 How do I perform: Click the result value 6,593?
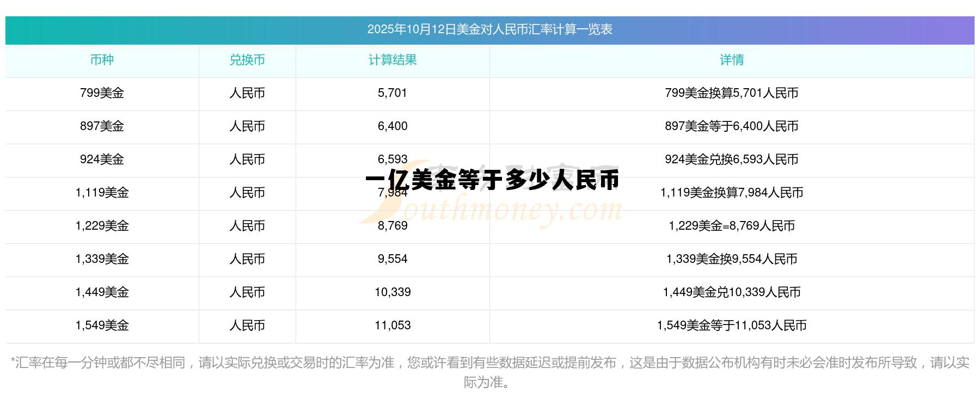(393, 159)
